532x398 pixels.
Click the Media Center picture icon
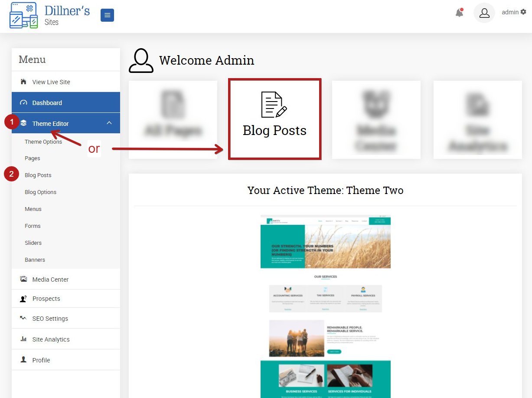pyautogui.click(x=23, y=279)
